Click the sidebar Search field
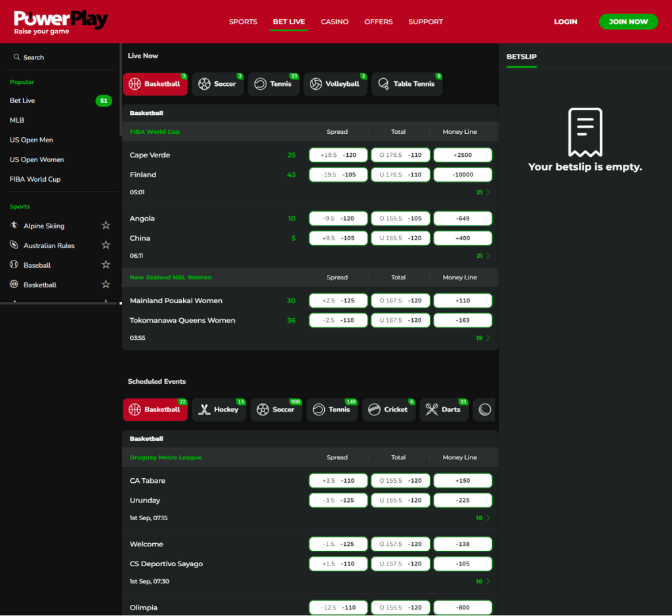 tap(60, 58)
